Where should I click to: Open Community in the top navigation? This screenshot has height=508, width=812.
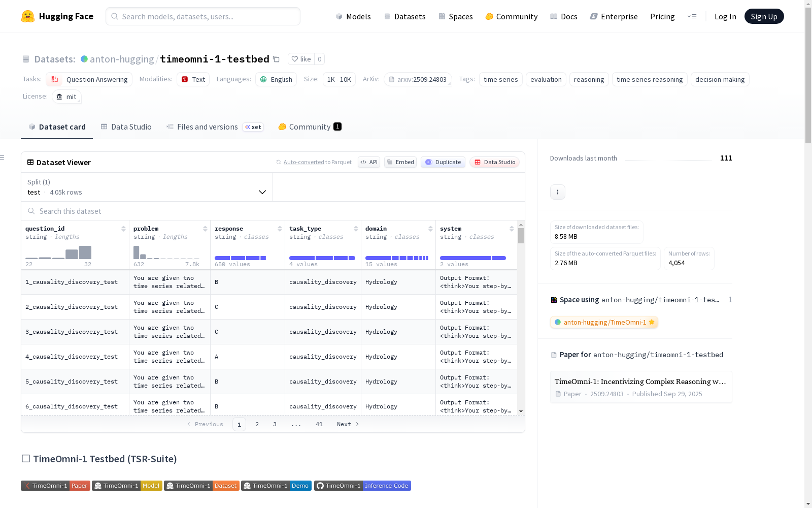[512, 16]
